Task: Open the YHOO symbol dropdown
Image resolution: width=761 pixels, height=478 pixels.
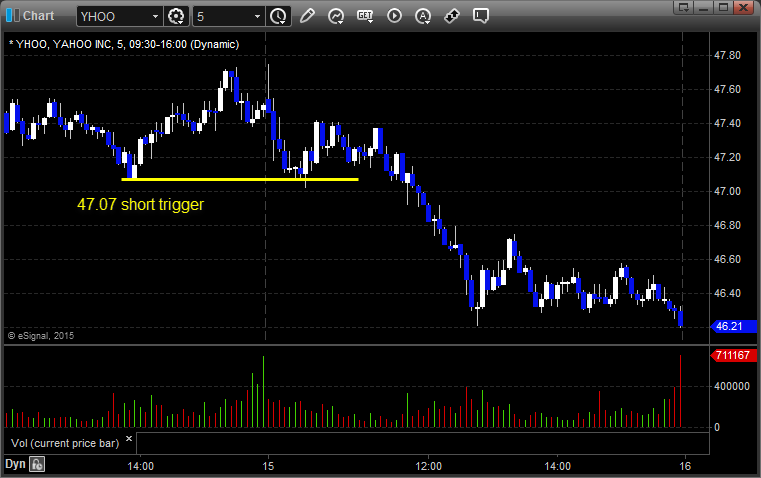Action: pos(155,16)
